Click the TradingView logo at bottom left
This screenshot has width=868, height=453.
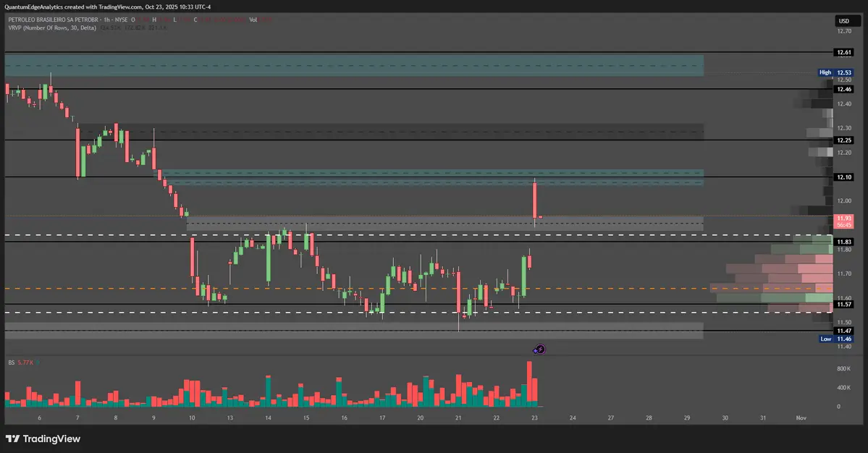[43, 439]
